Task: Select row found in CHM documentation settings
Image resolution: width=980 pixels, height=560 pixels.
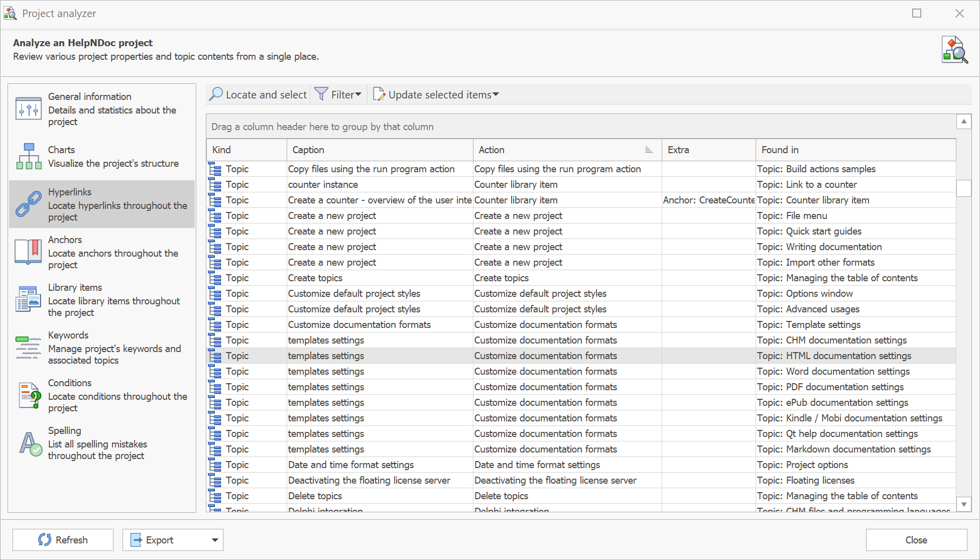Action: 581,340
